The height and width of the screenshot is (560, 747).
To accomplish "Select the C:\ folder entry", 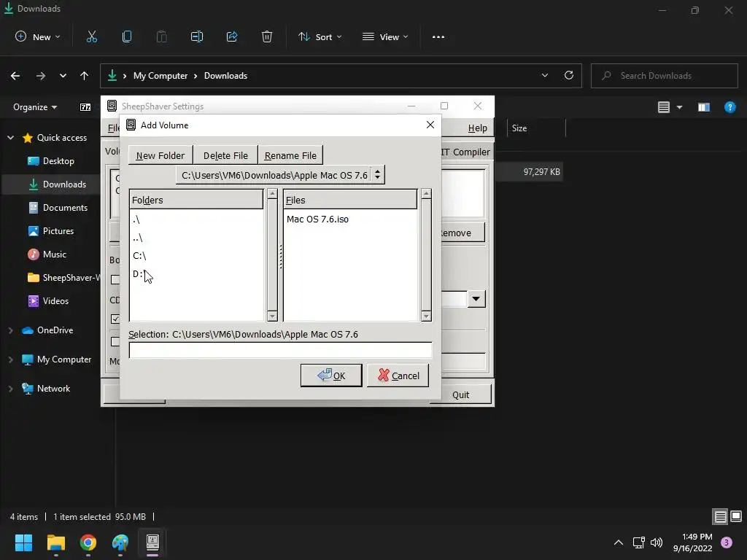I will click(x=139, y=256).
